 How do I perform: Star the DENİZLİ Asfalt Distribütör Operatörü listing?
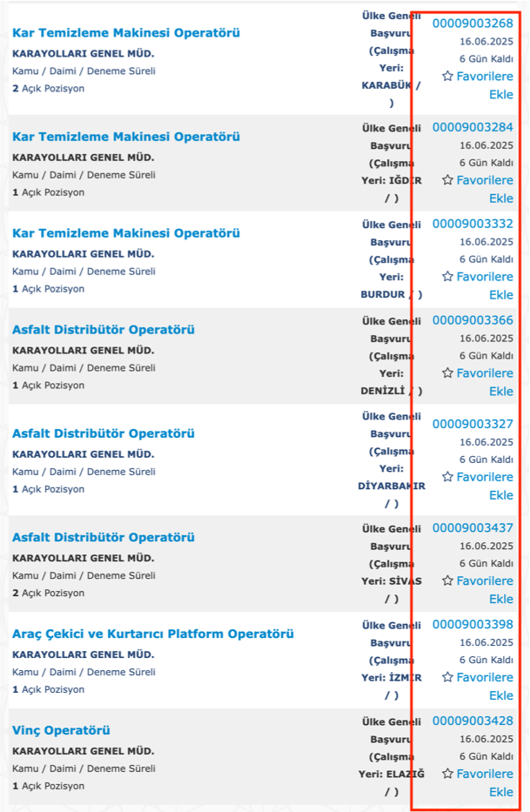447,372
